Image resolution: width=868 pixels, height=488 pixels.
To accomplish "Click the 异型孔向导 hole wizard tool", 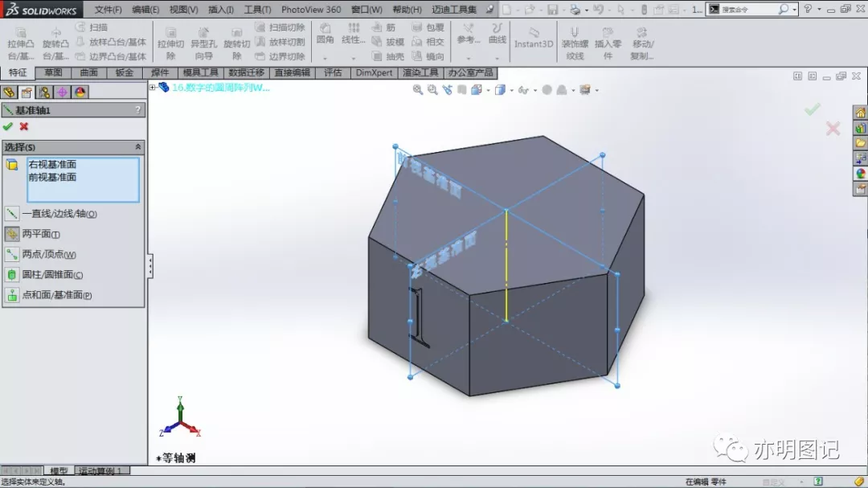I will click(203, 43).
